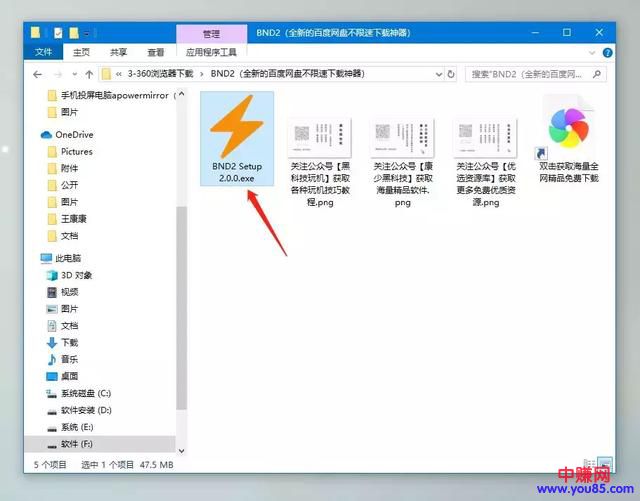
Task: Select thumbnail of 黑科技玩机 png file
Action: [320, 137]
